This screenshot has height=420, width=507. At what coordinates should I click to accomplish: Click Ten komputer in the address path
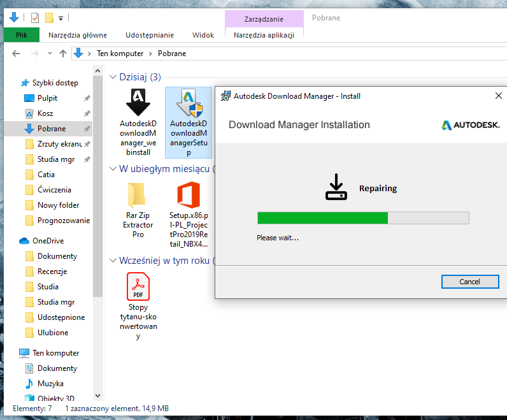[x=120, y=54]
